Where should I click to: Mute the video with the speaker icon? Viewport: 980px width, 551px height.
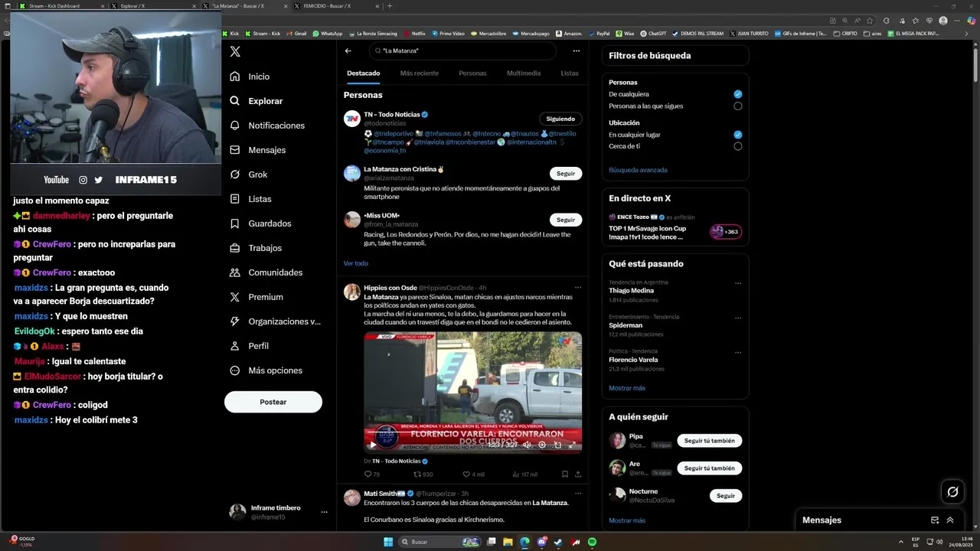[527, 445]
